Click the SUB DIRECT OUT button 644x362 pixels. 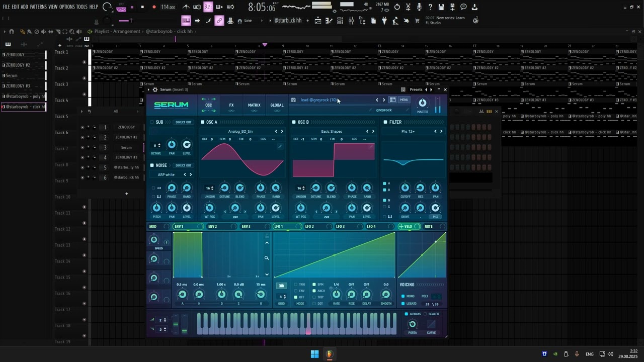click(x=183, y=122)
